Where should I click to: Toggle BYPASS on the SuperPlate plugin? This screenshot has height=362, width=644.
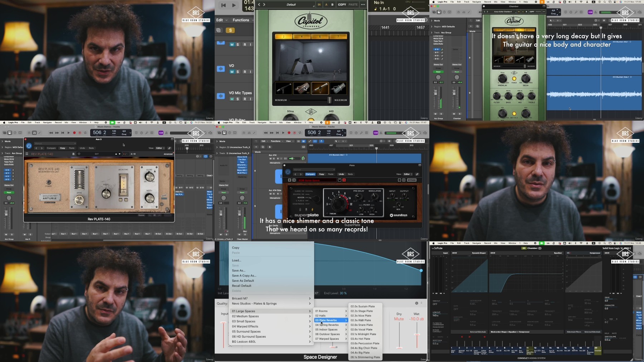point(412,180)
